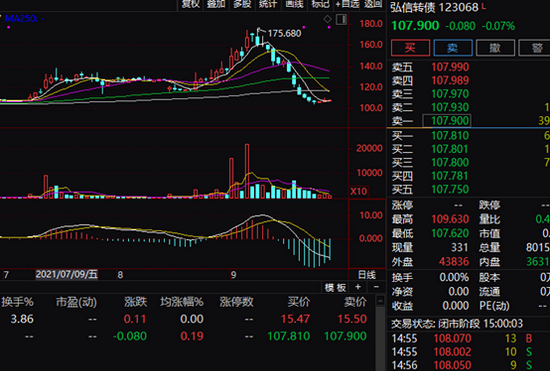Open the 标记 mark toolbar item
The height and width of the screenshot is (371, 550).
click(320, 4)
